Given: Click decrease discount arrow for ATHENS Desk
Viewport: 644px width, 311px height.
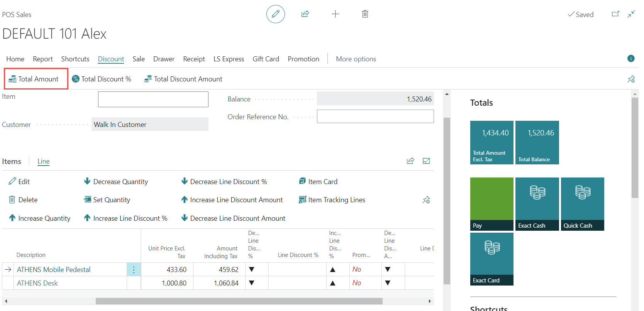Looking at the screenshot, I should pyautogui.click(x=252, y=283).
